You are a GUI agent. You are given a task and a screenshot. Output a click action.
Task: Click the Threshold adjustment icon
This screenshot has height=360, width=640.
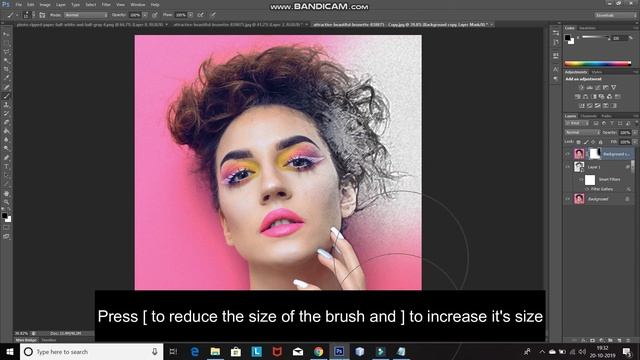(598, 105)
